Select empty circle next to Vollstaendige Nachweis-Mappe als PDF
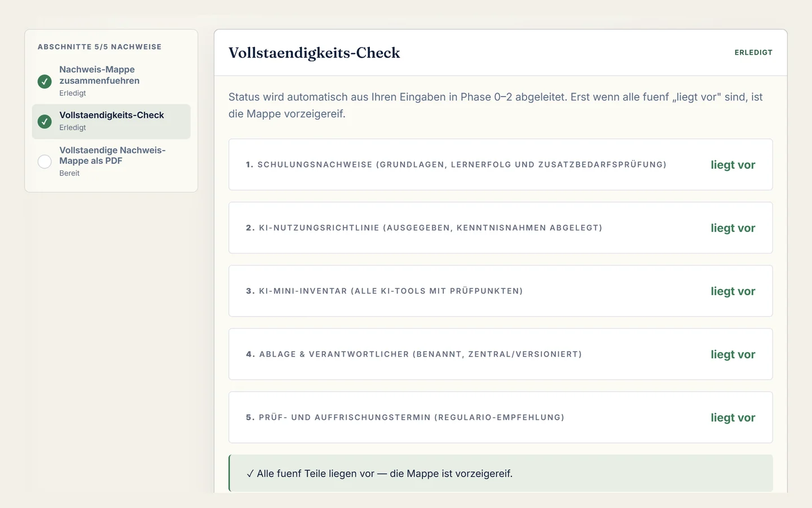Viewport: 812px width, 508px height. pyautogui.click(x=45, y=161)
